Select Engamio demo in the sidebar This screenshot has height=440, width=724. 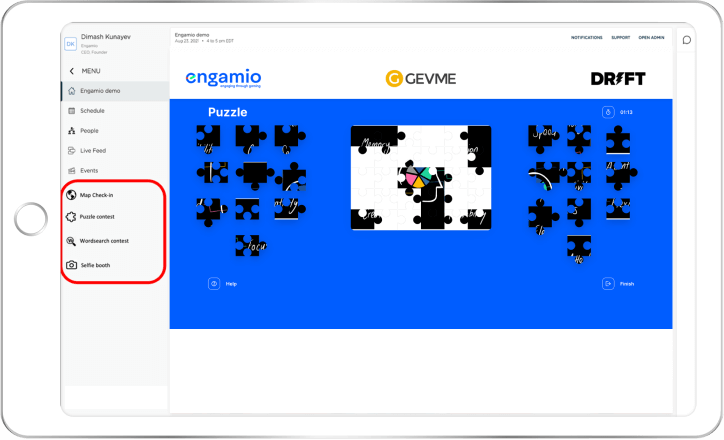(101, 91)
